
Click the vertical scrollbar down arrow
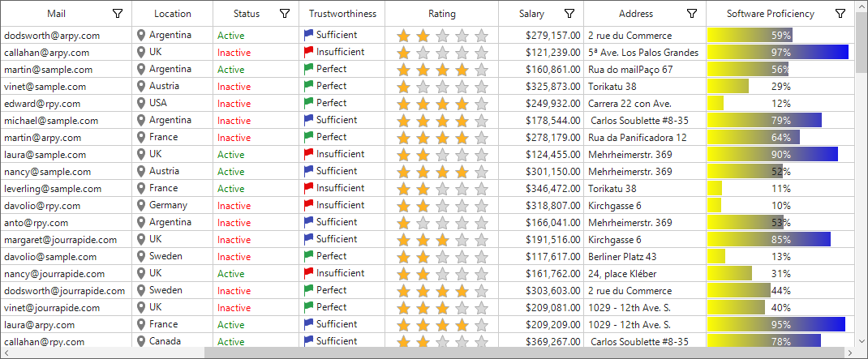point(862,341)
